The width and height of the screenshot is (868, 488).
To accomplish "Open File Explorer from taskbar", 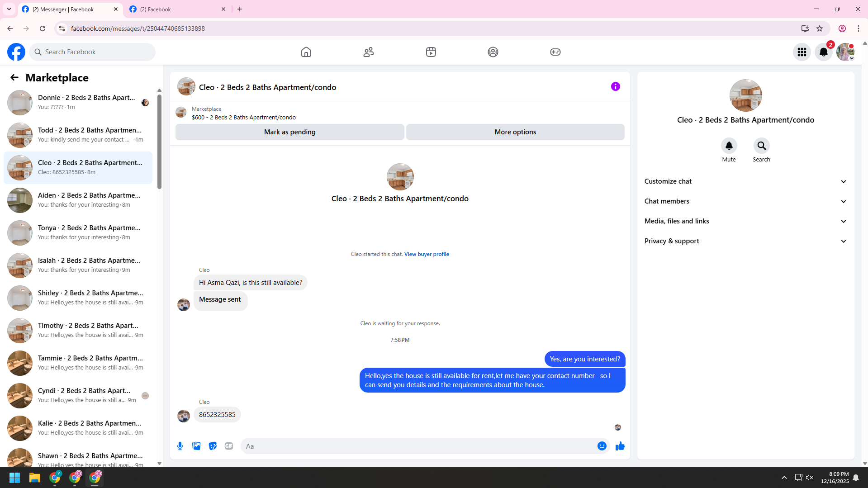I will tap(35, 478).
